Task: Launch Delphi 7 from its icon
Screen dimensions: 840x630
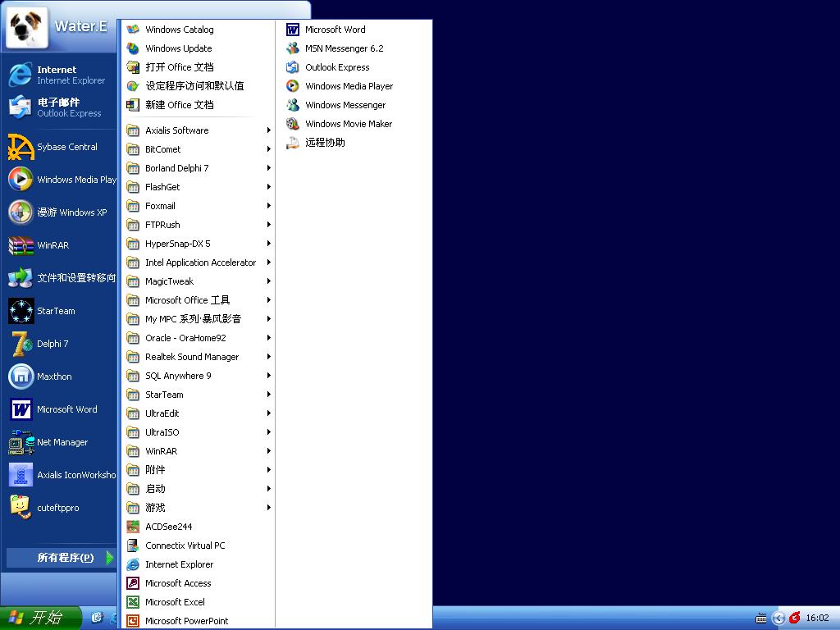Action: 21,344
